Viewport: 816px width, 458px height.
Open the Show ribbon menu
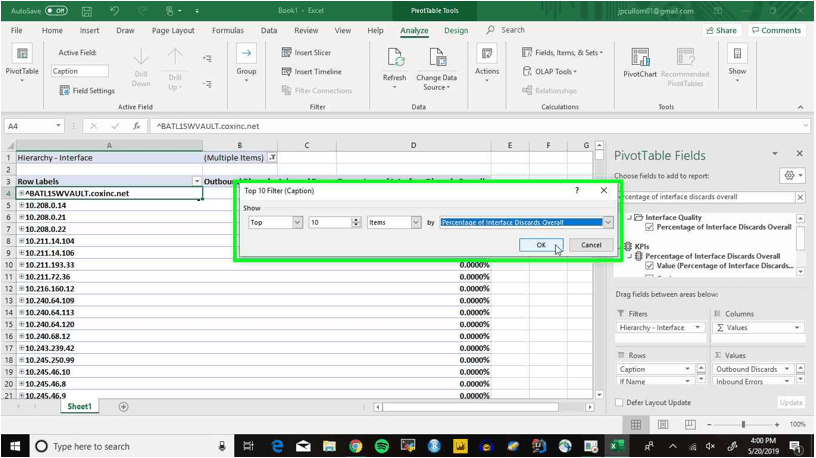[737, 63]
